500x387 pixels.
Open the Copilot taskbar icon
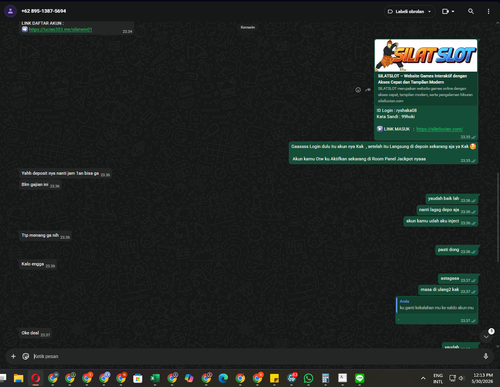coord(189,378)
